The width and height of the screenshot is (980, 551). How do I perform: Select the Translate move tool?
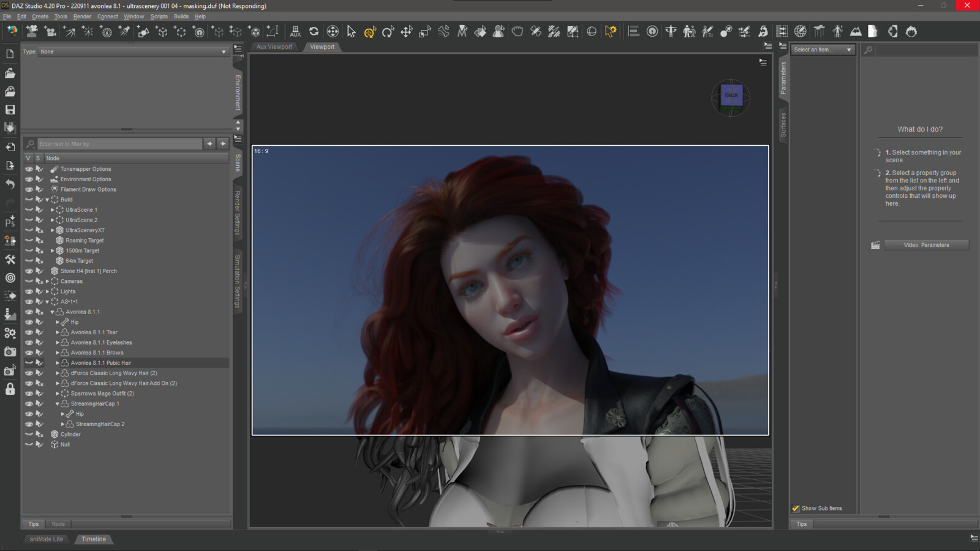tap(407, 31)
